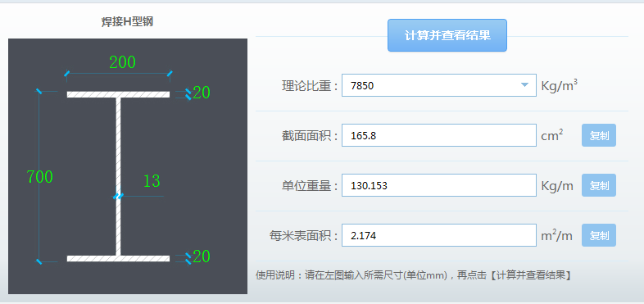Select the top flange thickness 20

tap(202, 93)
